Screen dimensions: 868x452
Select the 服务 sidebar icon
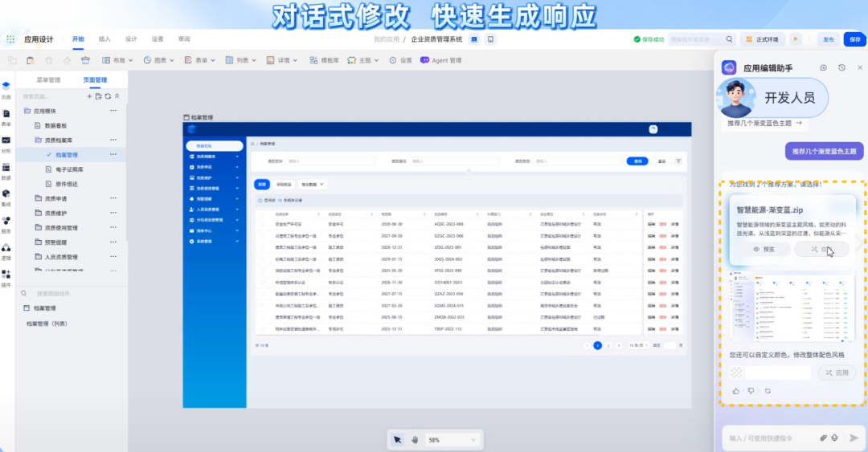[x=6, y=225]
